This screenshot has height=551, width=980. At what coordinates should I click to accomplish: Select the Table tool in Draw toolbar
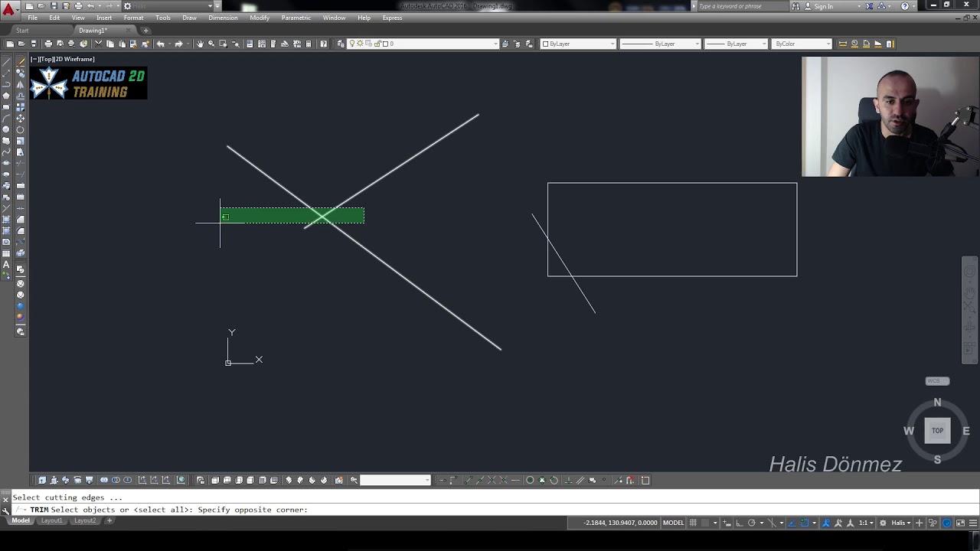6,253
